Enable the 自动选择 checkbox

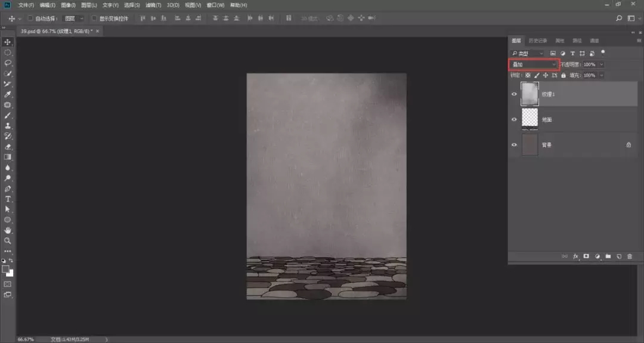pos(30,18)
